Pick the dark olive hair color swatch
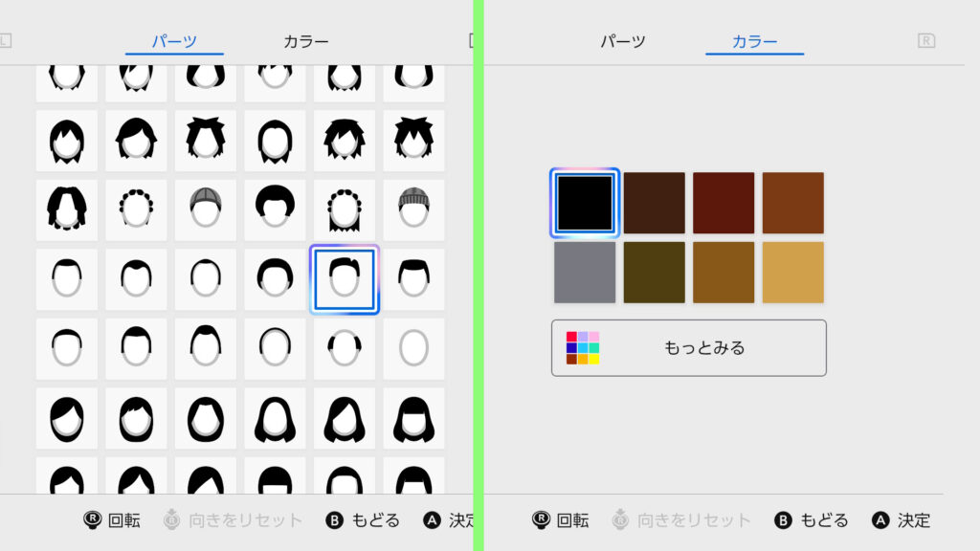 tap(654, 273)
